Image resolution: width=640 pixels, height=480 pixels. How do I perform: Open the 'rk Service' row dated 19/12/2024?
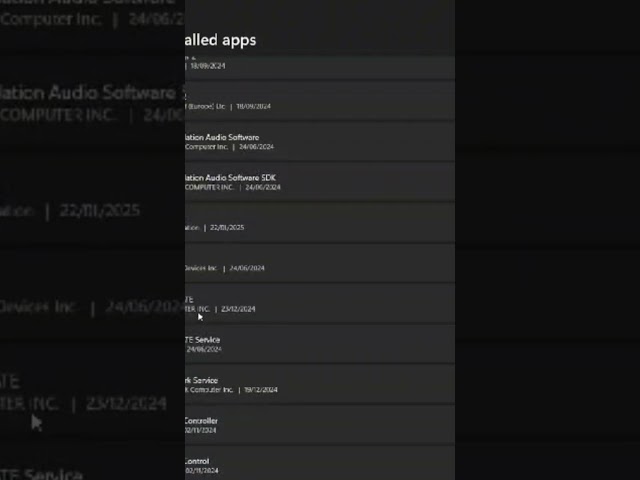[x=320, y=384]
